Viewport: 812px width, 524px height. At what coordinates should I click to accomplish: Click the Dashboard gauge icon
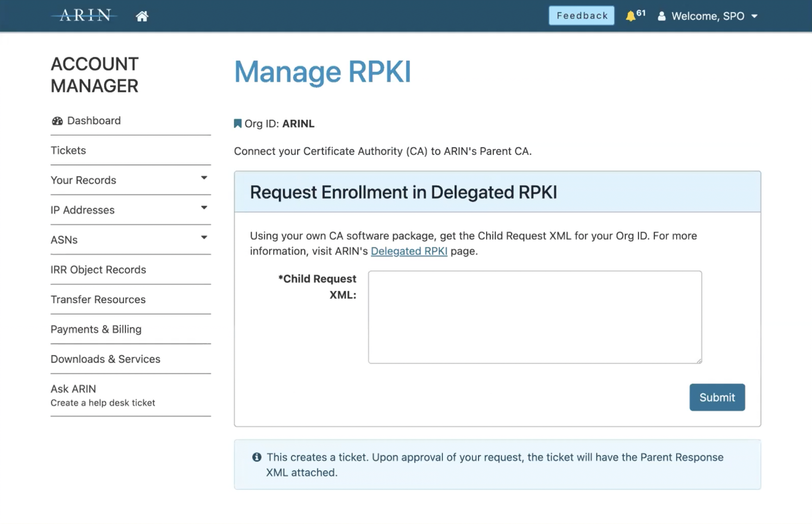click(x=57, y=121)
